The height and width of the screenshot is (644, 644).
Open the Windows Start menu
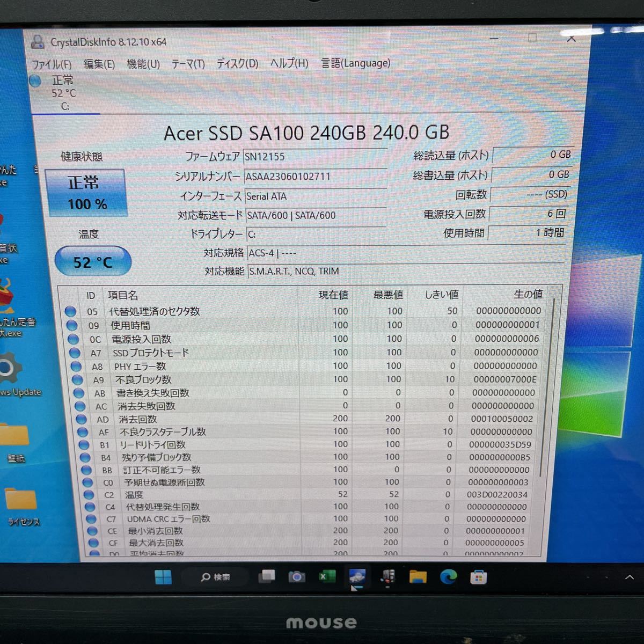coord(163,577)
